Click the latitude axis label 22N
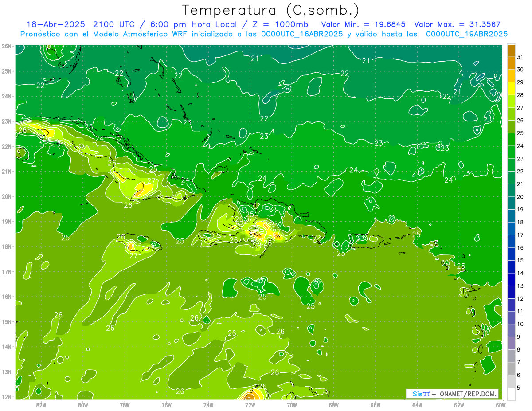The image size is (532, 411). [x=7, y=146]
